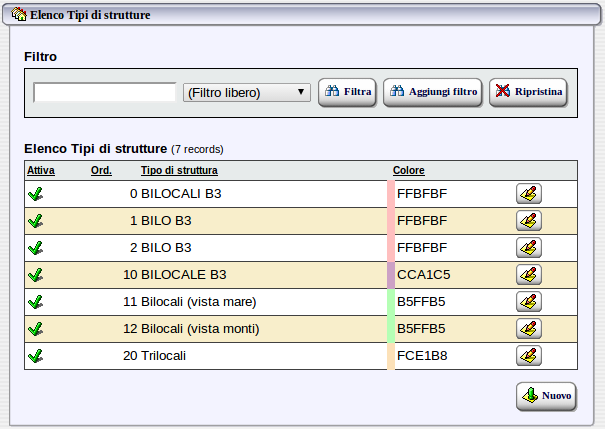Click edit icon for Trilocali row
The height and width of the screenshot is (429, 605).
point(529,355)
